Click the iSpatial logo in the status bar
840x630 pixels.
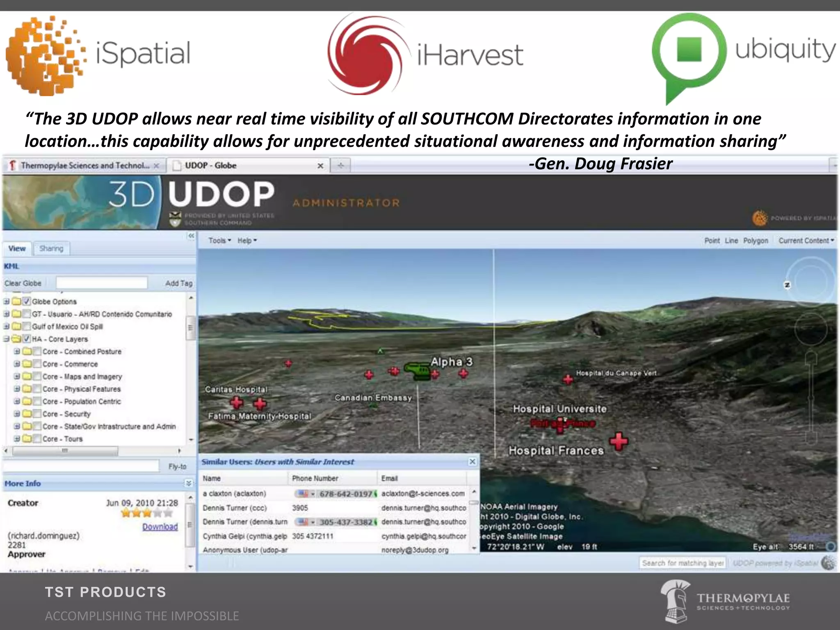point(828,563)
